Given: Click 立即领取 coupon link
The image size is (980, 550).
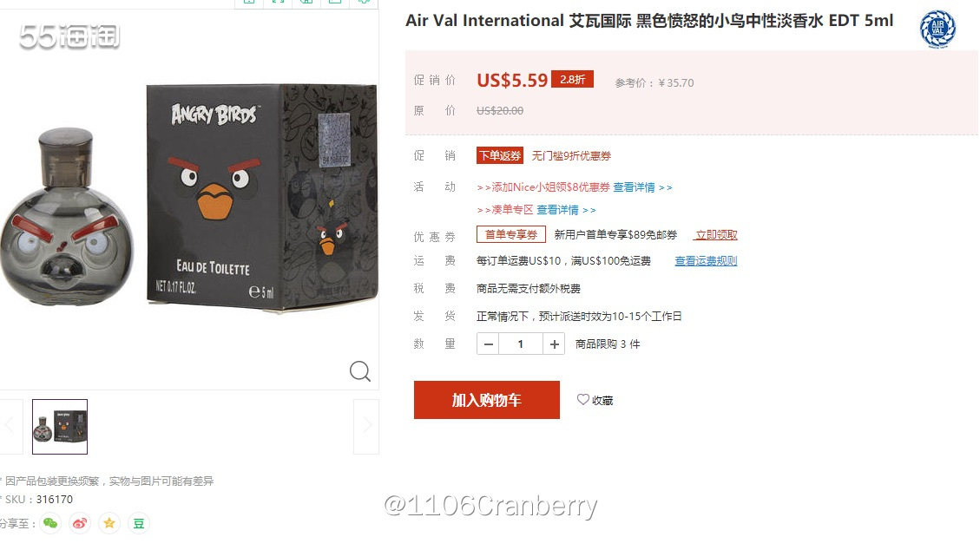Looking at the screenshot, I should point(716,235).
